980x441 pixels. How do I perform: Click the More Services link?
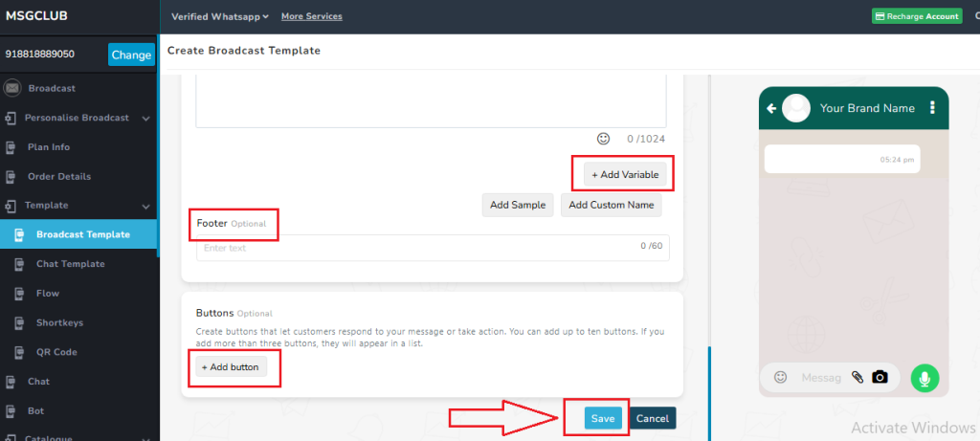(311, 16)
